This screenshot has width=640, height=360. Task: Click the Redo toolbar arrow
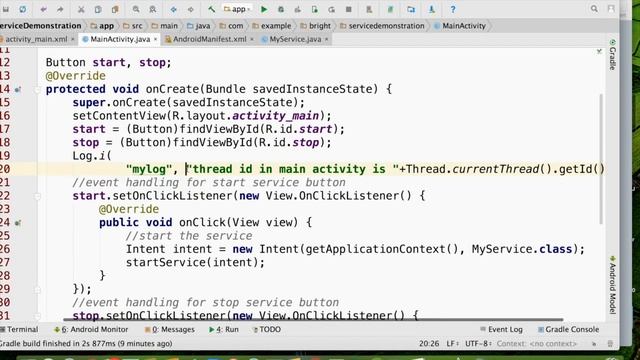point(60,9)
